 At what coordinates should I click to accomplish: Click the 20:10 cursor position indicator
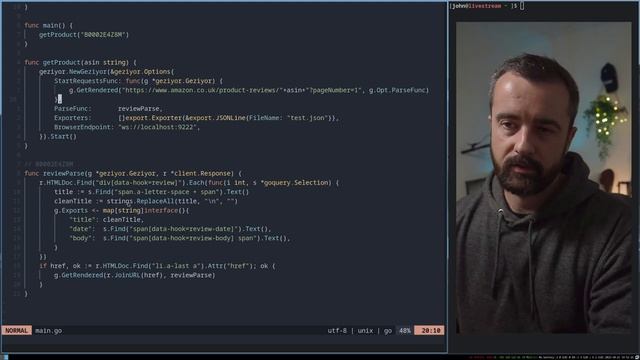click(x=429, y=331)
